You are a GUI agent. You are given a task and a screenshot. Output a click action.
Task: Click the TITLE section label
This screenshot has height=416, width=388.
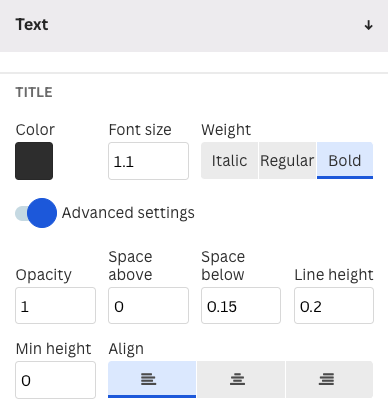34,92
